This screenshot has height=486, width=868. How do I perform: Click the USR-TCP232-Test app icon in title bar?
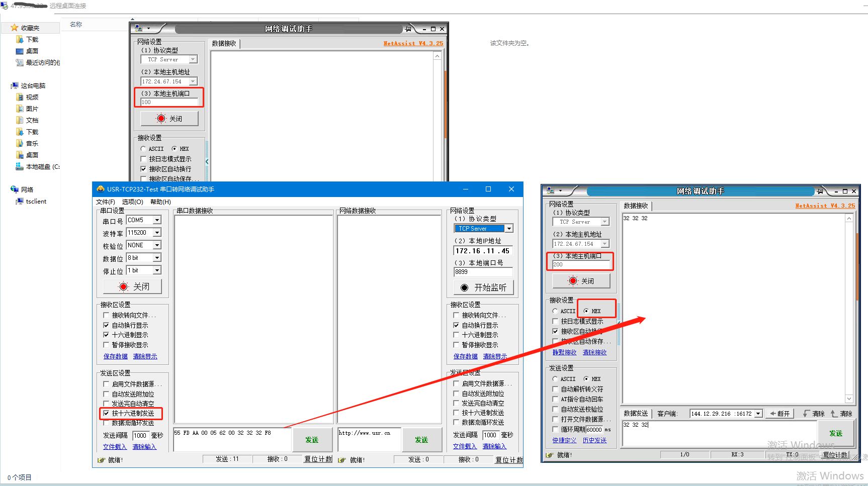pyautogui.click(x=101, y=189)
